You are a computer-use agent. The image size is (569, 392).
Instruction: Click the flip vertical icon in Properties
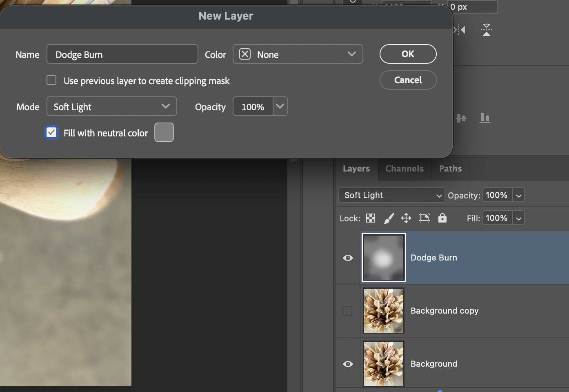tap(486, 30)
